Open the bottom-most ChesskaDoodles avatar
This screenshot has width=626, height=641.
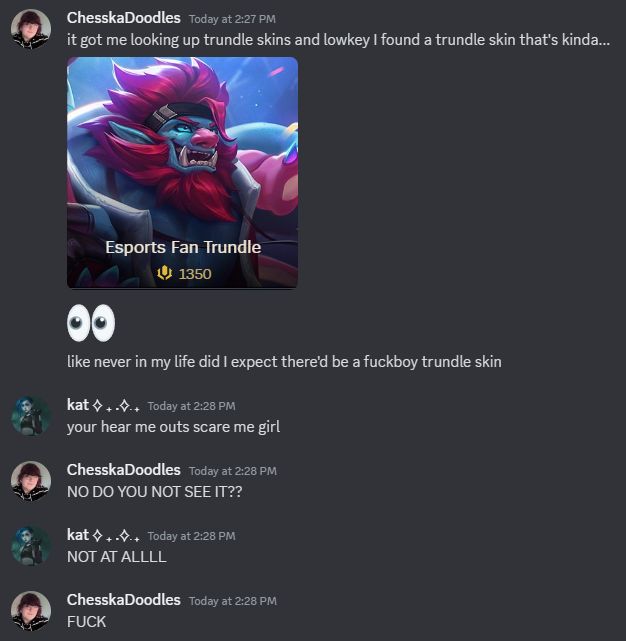pos(31,611)
